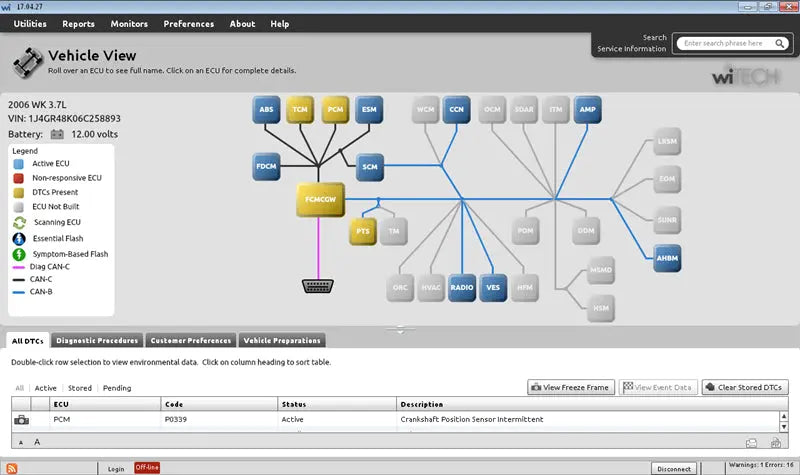Image resolution: width=800 pixels, height=475 pixels.
Task: Filter DTC list by Pending
Action: (117, 388)
